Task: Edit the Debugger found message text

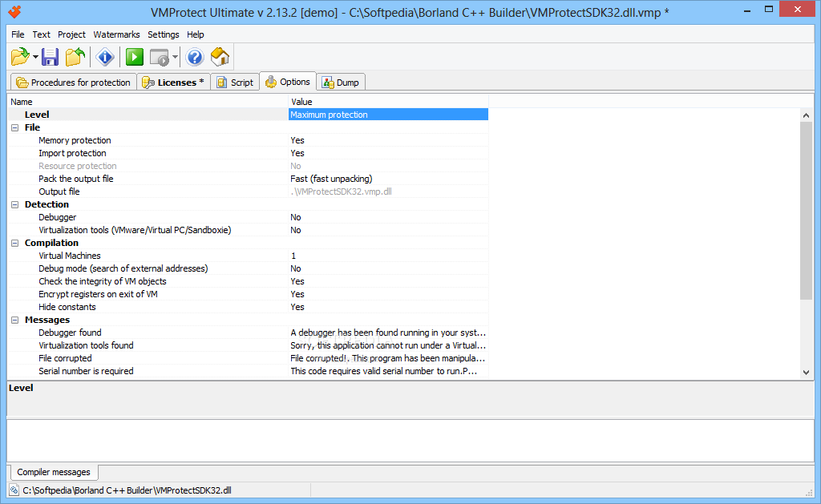Action: coord(388,333)
